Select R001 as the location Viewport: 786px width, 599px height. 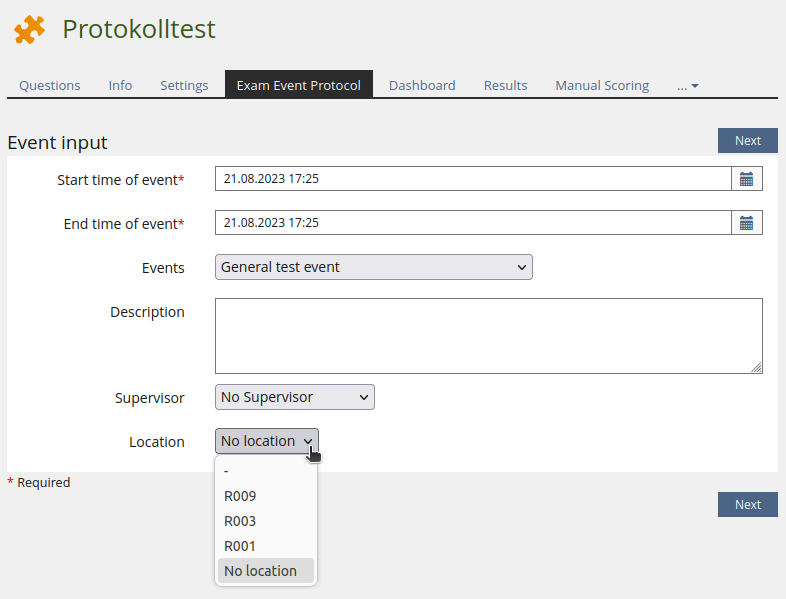pyautogui.click(x=241, y=546)
